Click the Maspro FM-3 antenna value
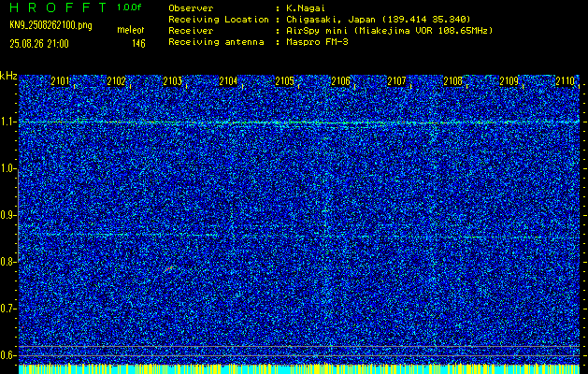This screenshot has width=588, height=374. [x=317, y=42]
